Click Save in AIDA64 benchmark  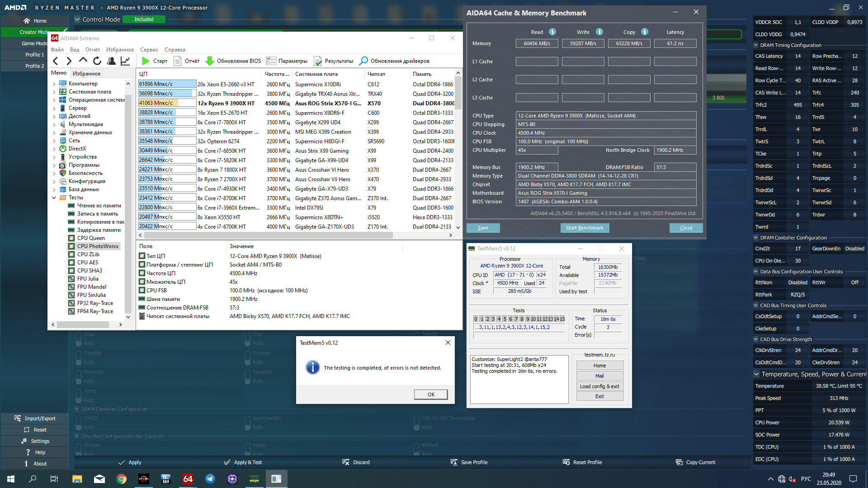click(x=483, y=228)
